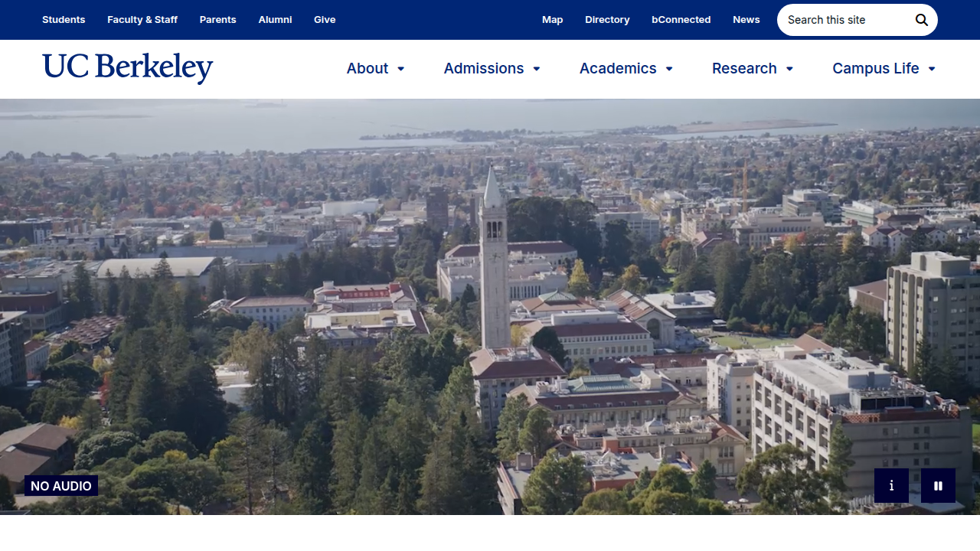
Task: Visit the Alumni page
Action: point(276,20)
